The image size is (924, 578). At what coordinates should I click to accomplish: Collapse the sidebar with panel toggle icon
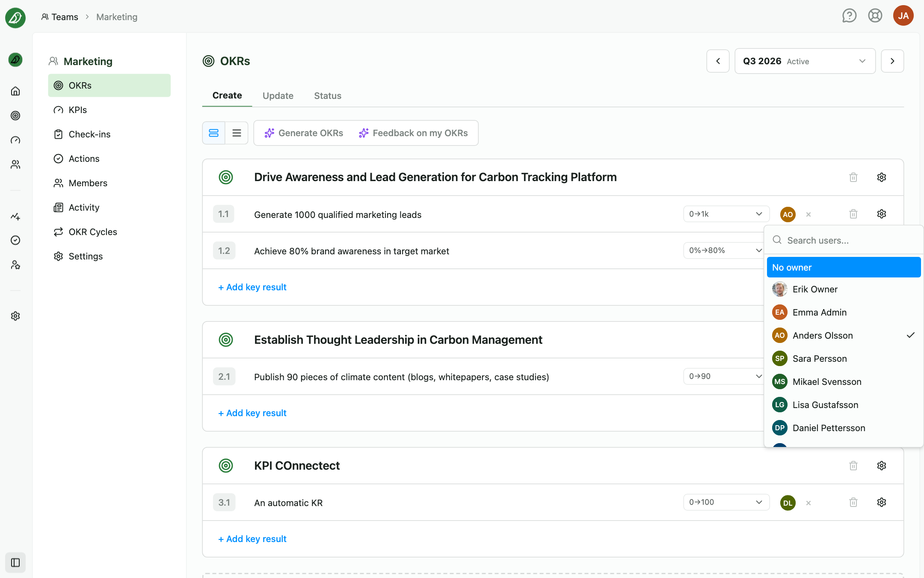pyautogui.click(x=15, y=563)
